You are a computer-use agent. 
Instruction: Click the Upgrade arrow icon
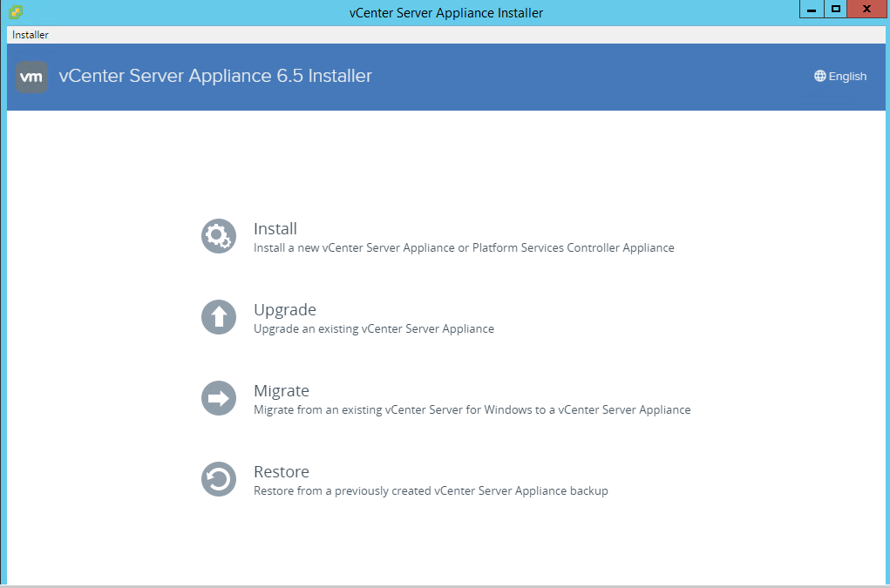(x=219, y=317)
